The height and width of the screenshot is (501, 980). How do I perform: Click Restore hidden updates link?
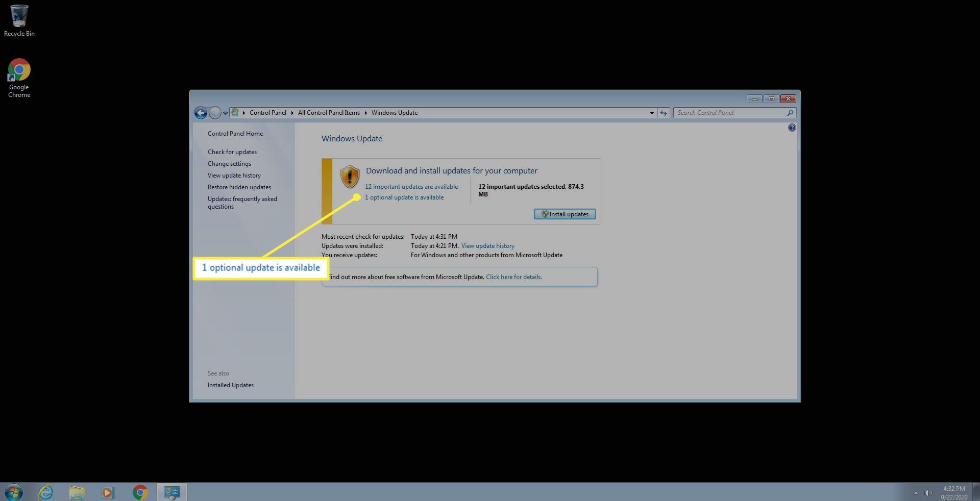tap(239, 187)
